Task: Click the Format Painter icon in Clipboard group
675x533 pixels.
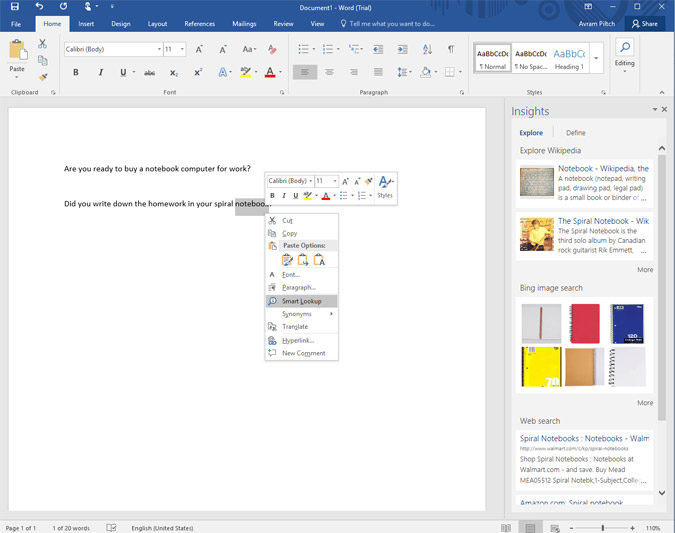Action: pyautogui.click(x=43, y=76)
